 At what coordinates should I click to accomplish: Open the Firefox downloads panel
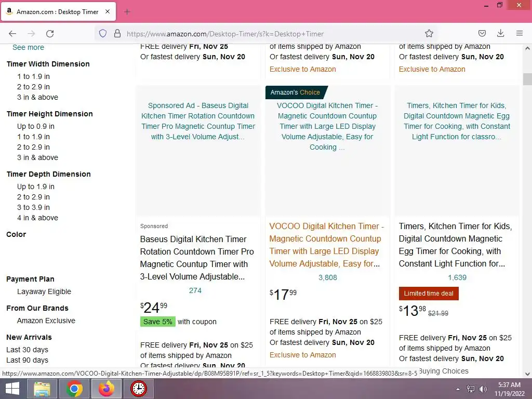tap(500, 33)
